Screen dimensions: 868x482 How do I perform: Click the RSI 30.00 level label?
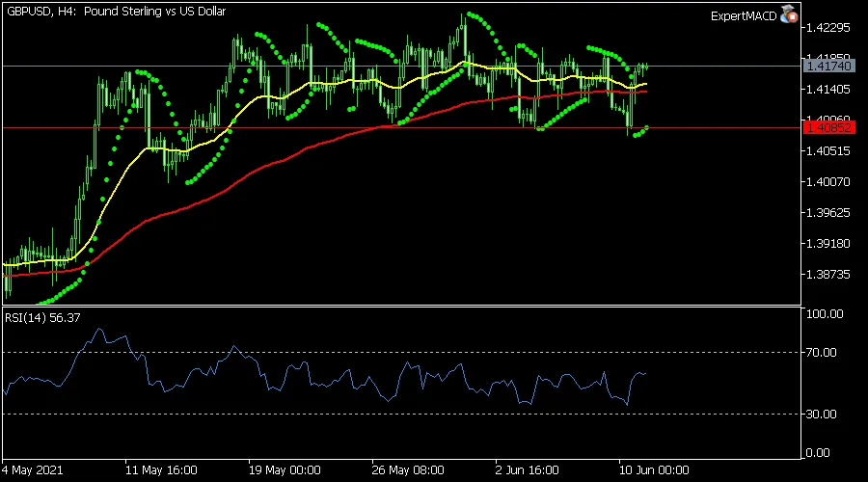click(822, 414)
